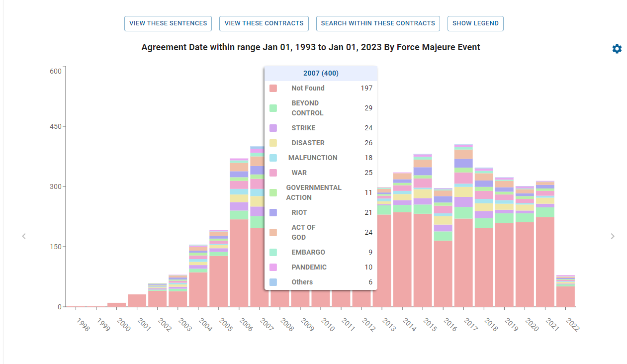Click the peach ACT OF GOD swatch
627x364 pixels.
[273, 232]
